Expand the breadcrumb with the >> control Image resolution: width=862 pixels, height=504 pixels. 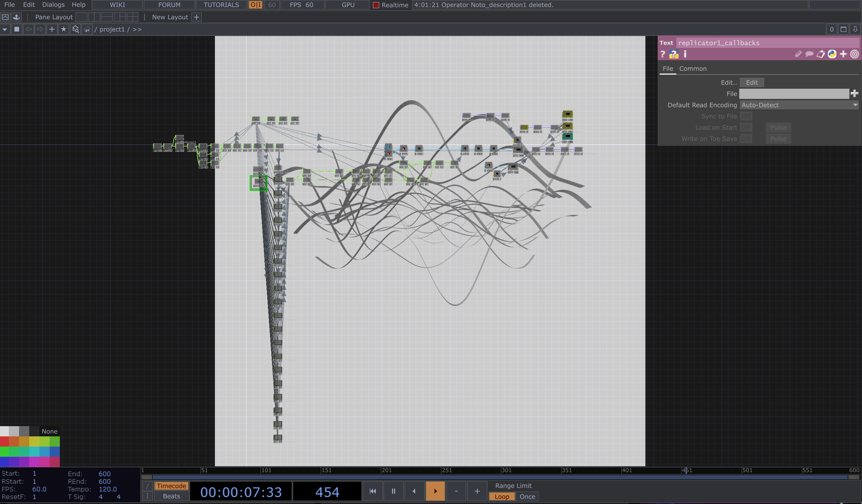coord(137,29)
